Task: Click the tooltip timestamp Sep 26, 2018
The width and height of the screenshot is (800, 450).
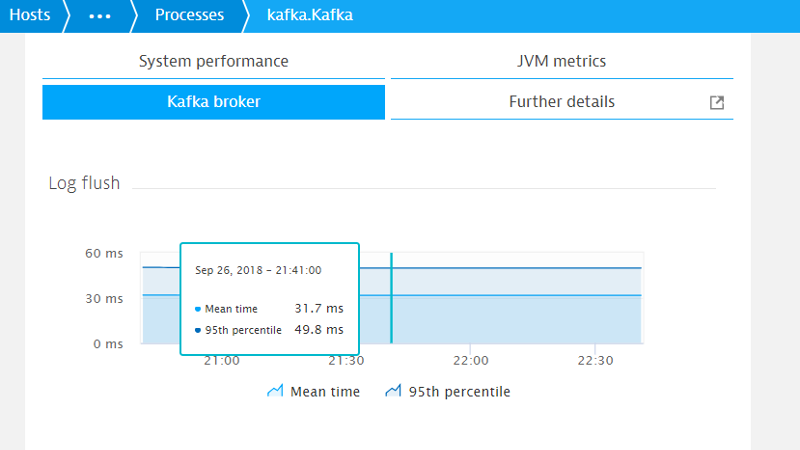Action: [258, 270]
